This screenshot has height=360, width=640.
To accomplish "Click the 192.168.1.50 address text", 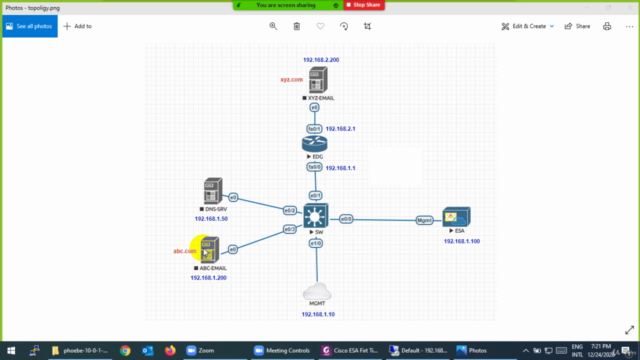I will 211,219.
